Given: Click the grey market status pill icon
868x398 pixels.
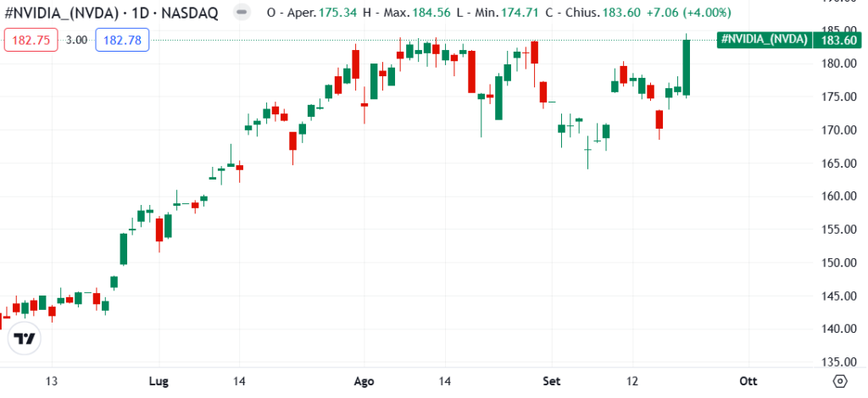Looking at the screenshot, I should coord(242,12).
